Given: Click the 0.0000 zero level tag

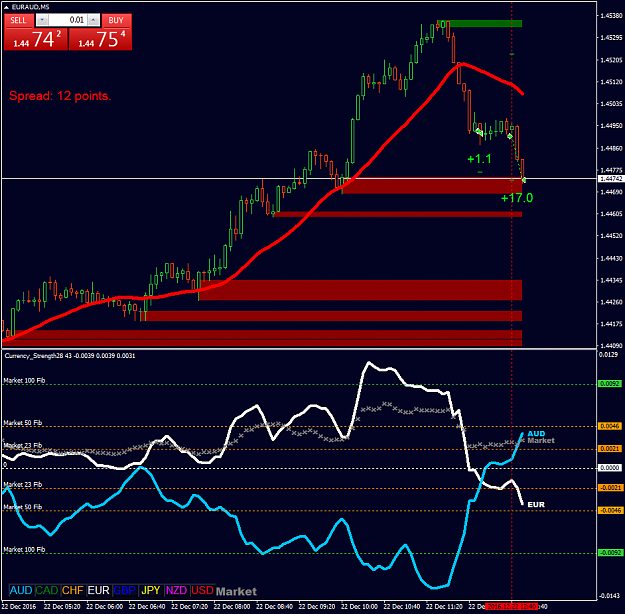Looking at the screenshot, I should pos(610,468).
